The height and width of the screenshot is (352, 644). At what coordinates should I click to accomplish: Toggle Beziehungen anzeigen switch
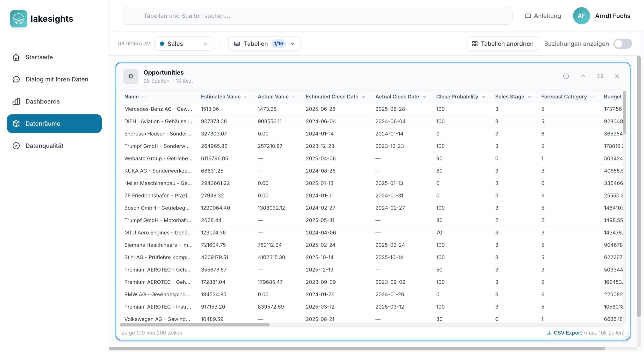pos(622,44)
